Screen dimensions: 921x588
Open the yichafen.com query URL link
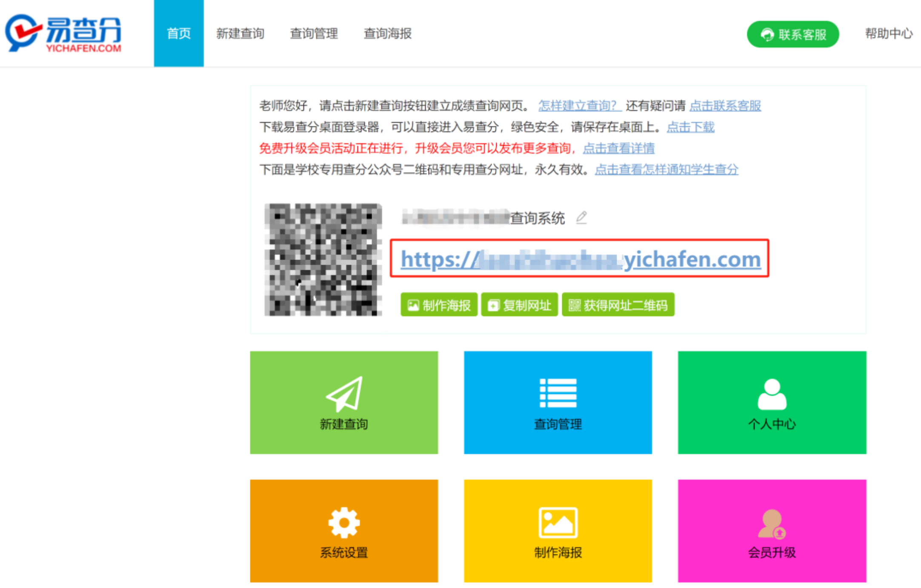[581, 259]
